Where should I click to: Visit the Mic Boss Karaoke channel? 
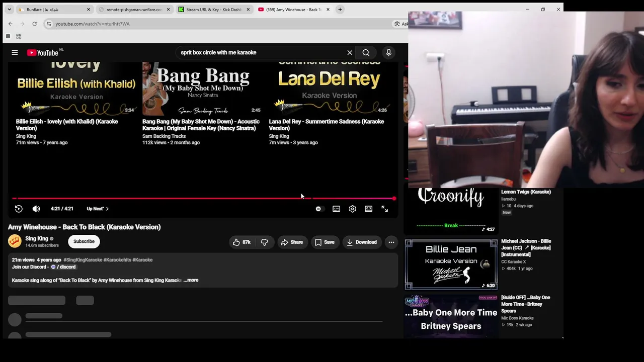click(517, 318)
